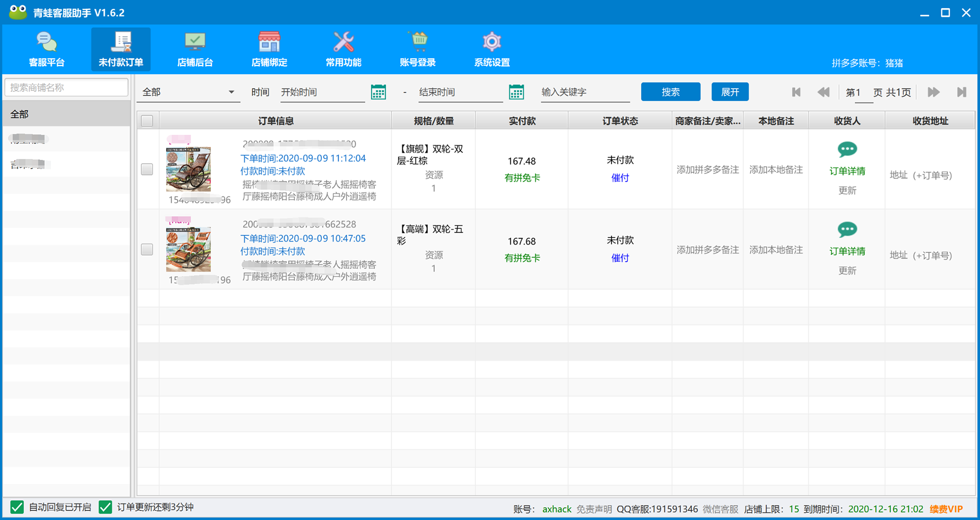Click the blue 搜索 button
The height and width of the screenshot is (520, 980).
click(670, 92)
